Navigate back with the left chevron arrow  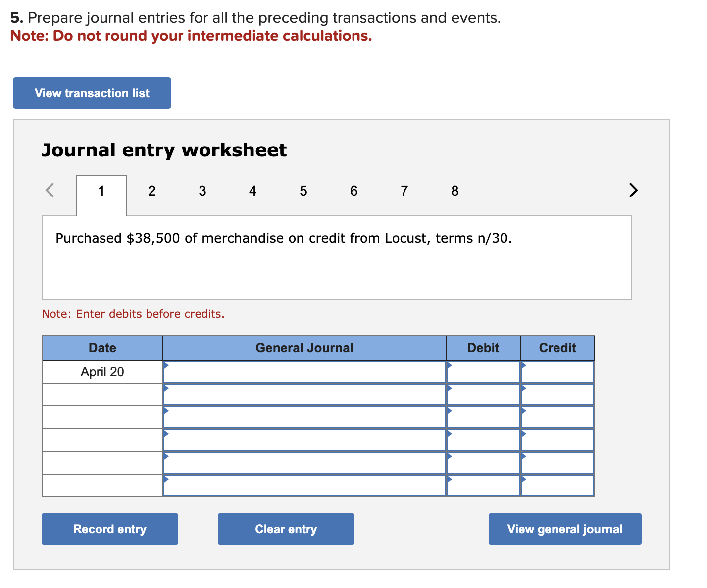50,191
